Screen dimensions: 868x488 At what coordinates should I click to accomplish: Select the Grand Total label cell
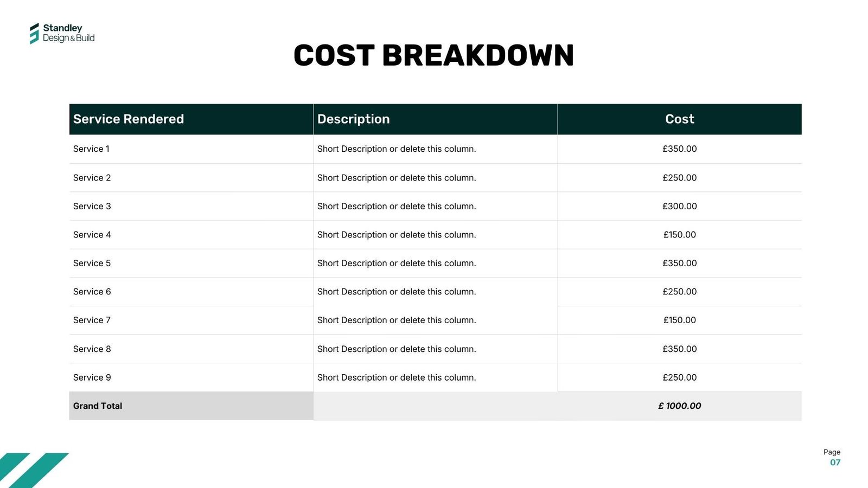(98, 406)
